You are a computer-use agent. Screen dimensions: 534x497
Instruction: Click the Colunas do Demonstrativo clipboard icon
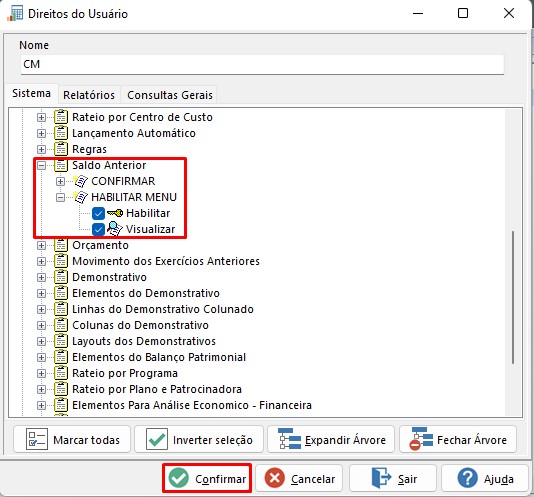pos(61,325)
